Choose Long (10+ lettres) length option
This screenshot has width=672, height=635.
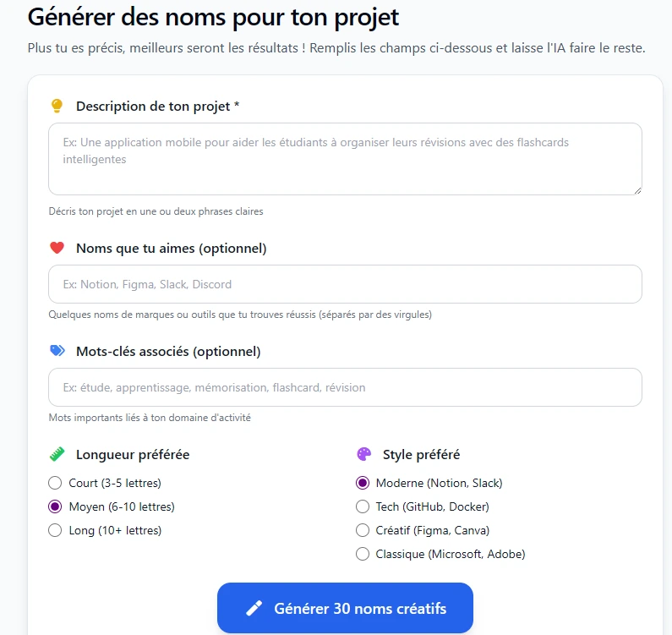point(56,530)
